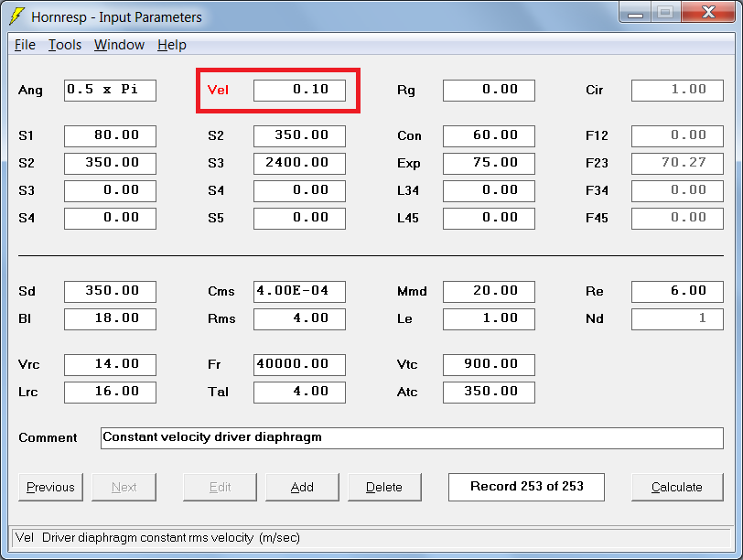Click the Comment label
743x560 pixels.
click(48, 437)
